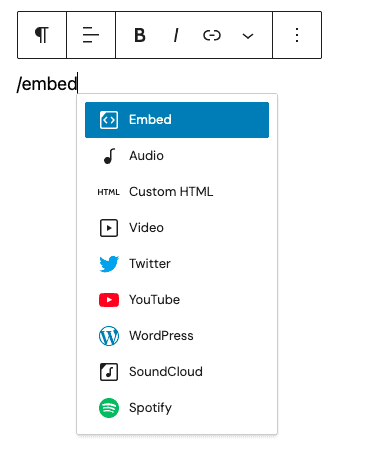Click the /embed text in paragraph
The height and width of the screenshot is (457, 379).
tap(47, 84)
